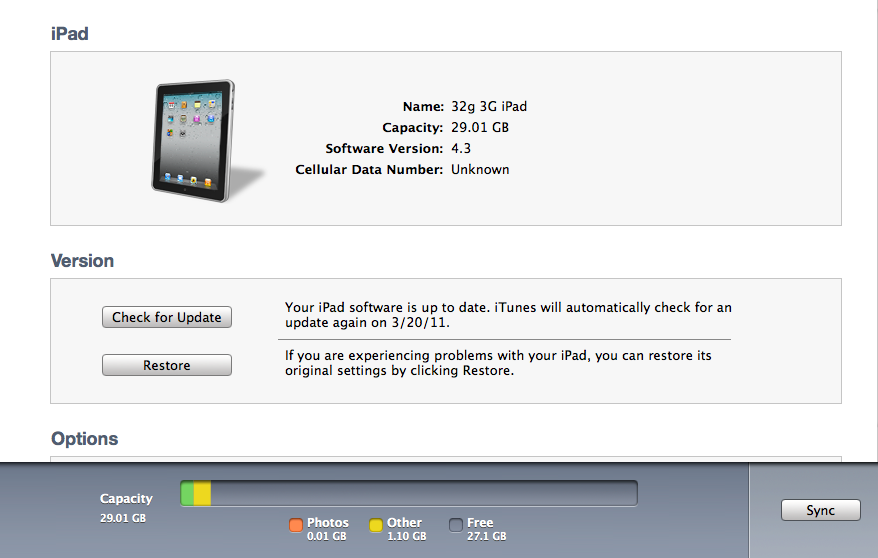This screenshot has width=878, height=558.
Task: Click the 'Cellular Data Number:' field label
Action: click(x=369, y=170)
